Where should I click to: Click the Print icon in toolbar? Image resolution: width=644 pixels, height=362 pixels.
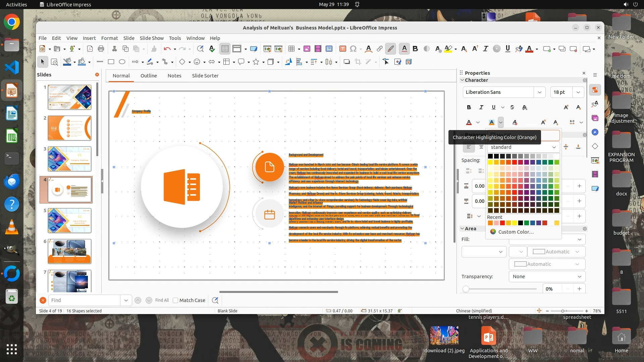[x=101, y=49]
